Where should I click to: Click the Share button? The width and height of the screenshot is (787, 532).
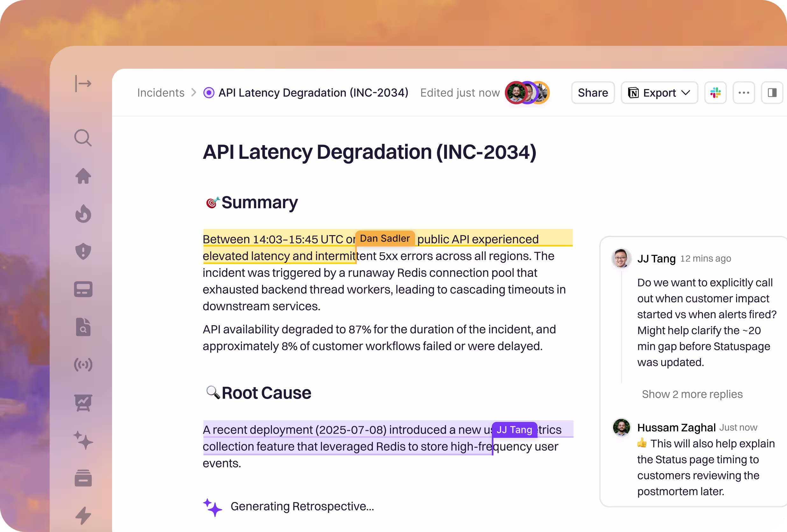[592, 93]
